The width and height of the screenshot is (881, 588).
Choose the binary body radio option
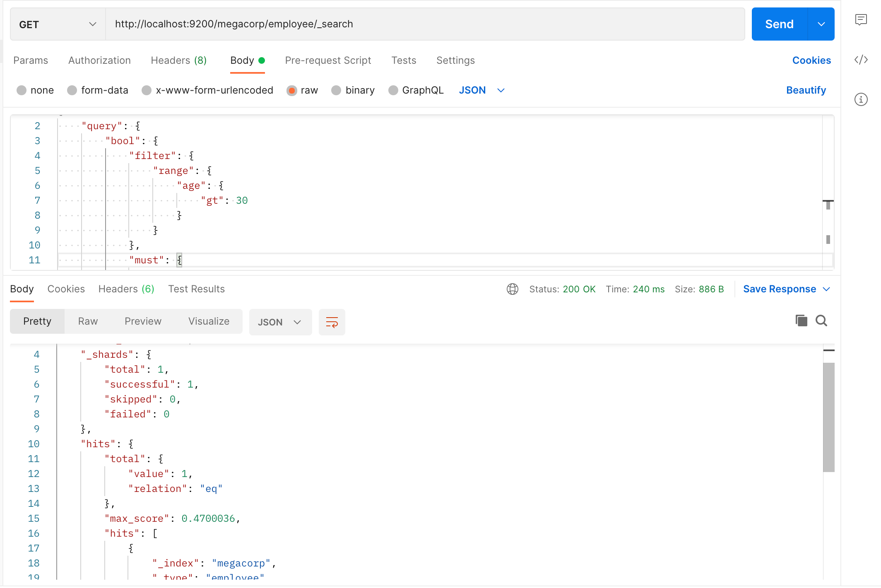point(336,90)
